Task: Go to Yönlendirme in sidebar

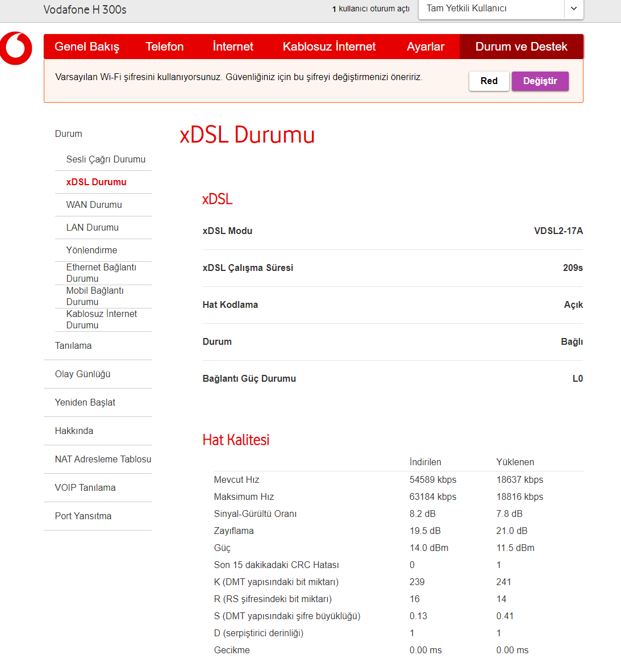Action: click(x=91, y=251)
